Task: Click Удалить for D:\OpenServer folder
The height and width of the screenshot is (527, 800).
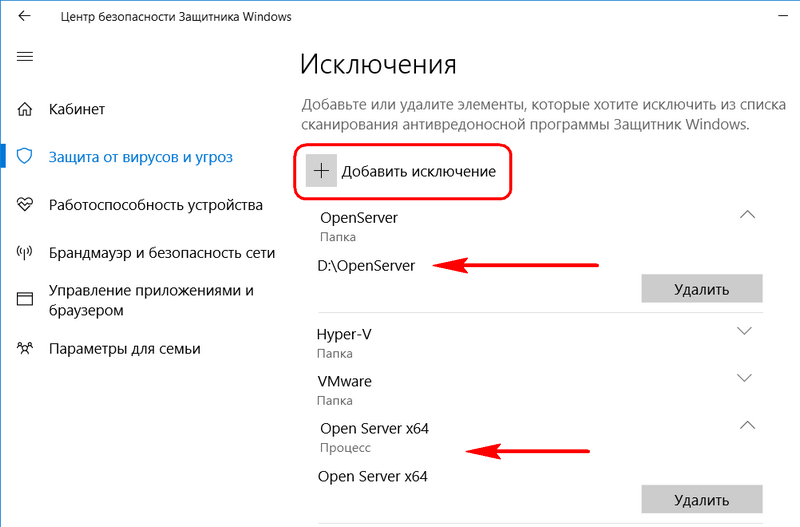Action: pyautogui.click(x=702, y=289)
